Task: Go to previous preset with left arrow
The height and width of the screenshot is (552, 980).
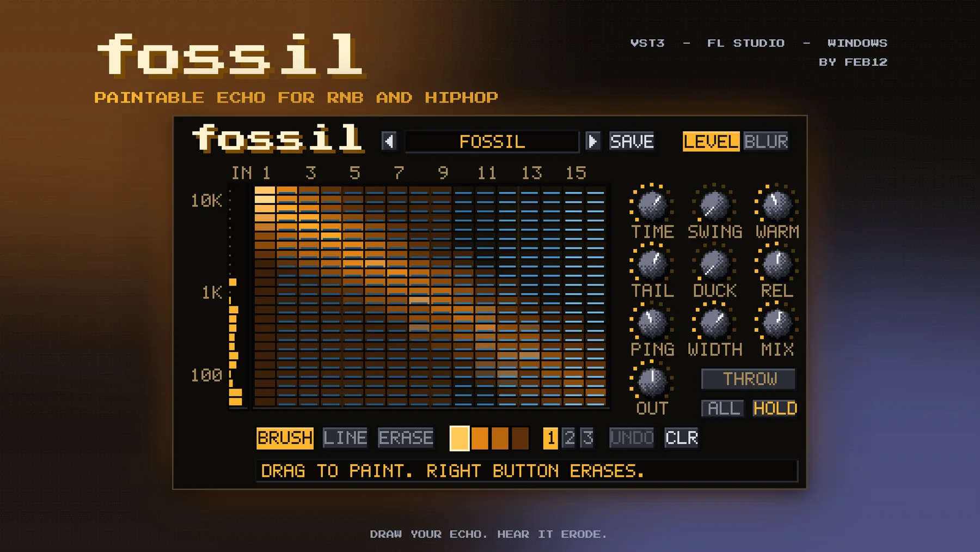Action: (x=389, y=142)
